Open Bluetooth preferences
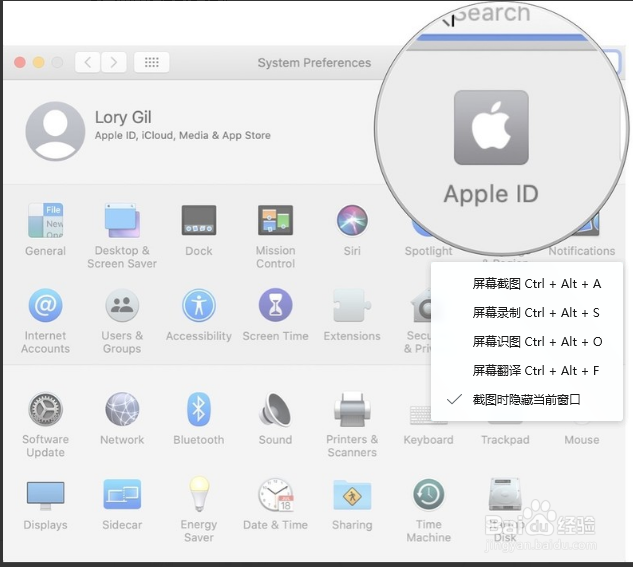 pyautogui.click(x=199, y=409)
